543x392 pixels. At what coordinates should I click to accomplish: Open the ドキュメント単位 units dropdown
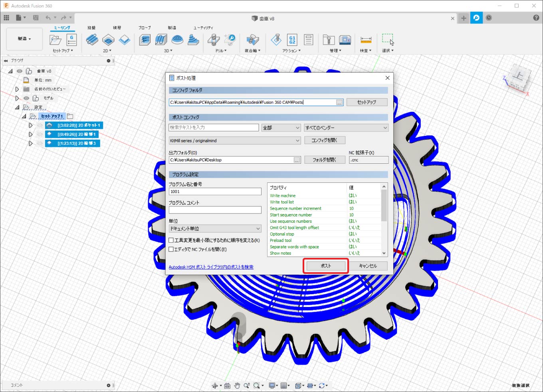click(215, 229)
